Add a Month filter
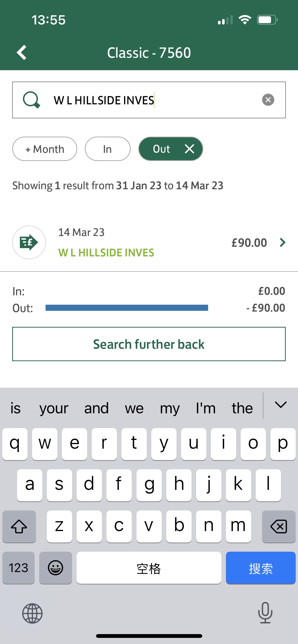This screenshot has width=298, height=644. tap(45, 149)
